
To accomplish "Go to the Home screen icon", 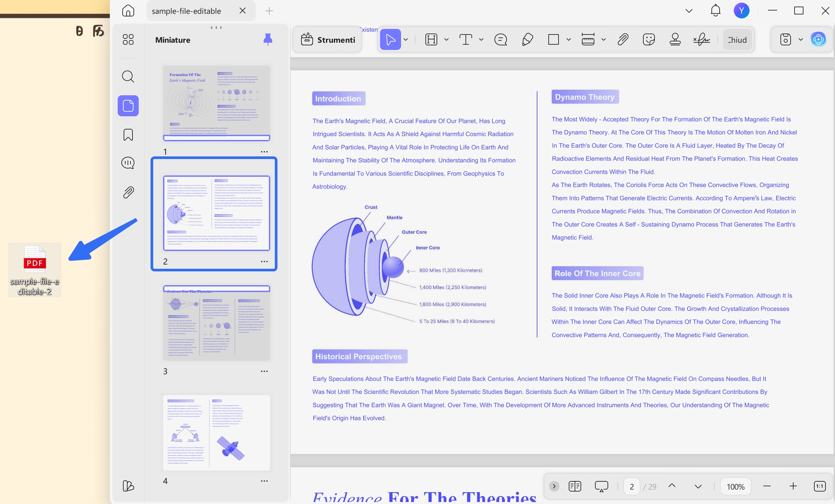I will 128,11.
